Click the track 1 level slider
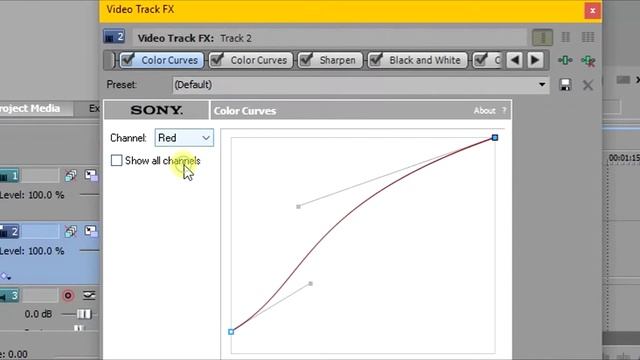Image resolution: width=640 pixels, height=360 pixels. point(89,195)
